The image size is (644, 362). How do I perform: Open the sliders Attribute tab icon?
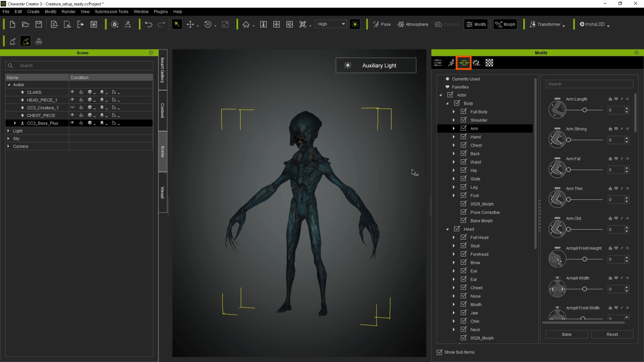click(x=438, y=63)
